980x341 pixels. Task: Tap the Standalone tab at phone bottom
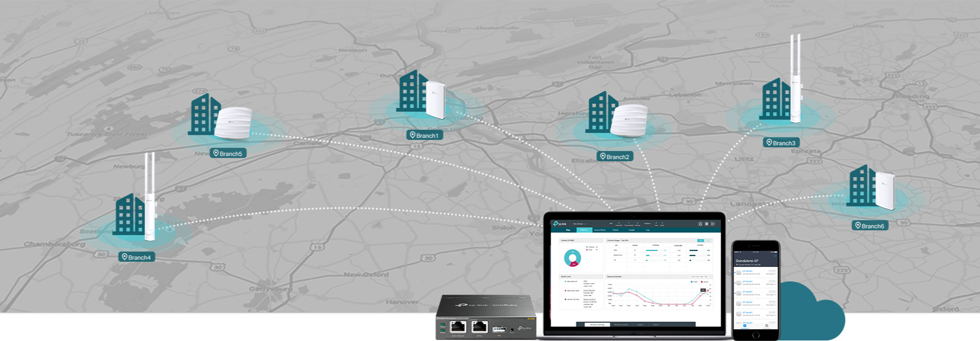coord(745,327)
